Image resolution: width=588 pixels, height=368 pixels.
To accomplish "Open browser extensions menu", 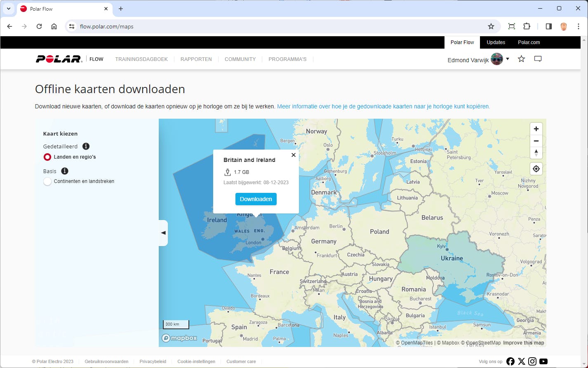I will pyautogui.click(x=527, y=26).
